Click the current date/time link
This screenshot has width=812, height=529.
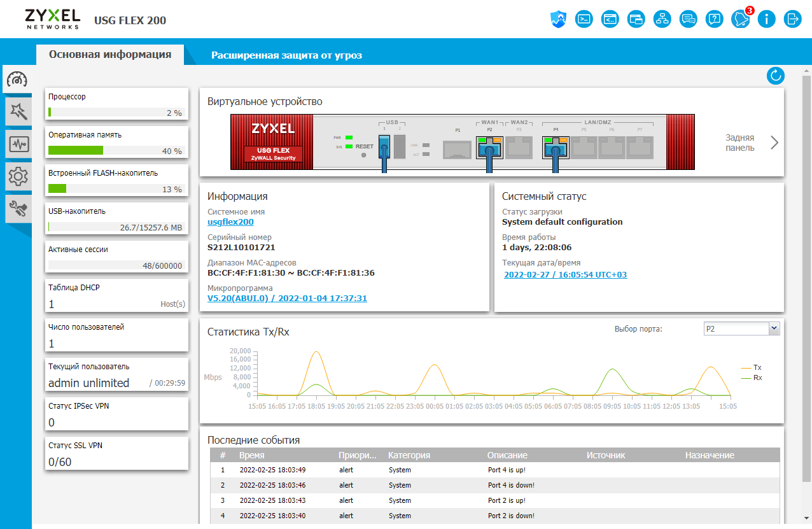coord(565,275)
